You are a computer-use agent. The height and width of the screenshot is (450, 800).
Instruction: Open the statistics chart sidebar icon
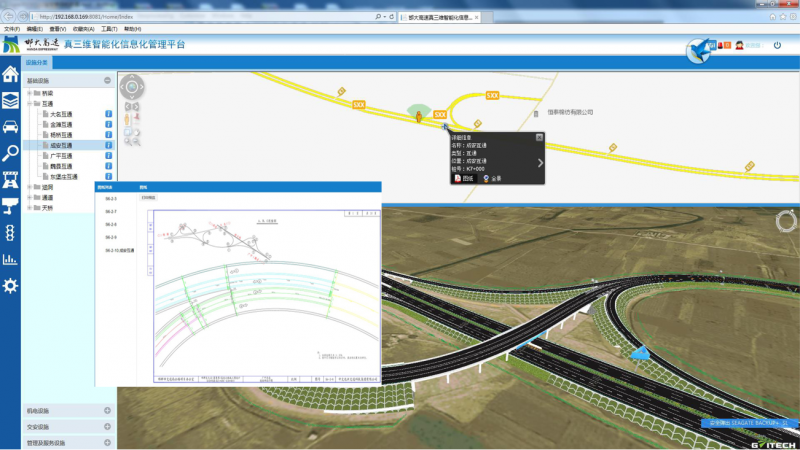(x=10, y=259)
